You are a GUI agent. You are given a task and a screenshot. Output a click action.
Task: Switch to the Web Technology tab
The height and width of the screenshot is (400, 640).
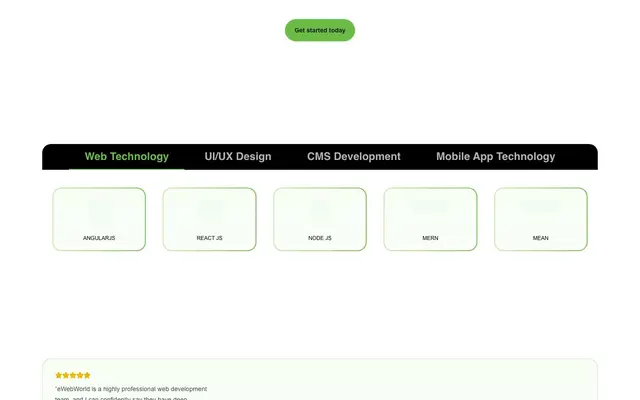coord(127,157)
